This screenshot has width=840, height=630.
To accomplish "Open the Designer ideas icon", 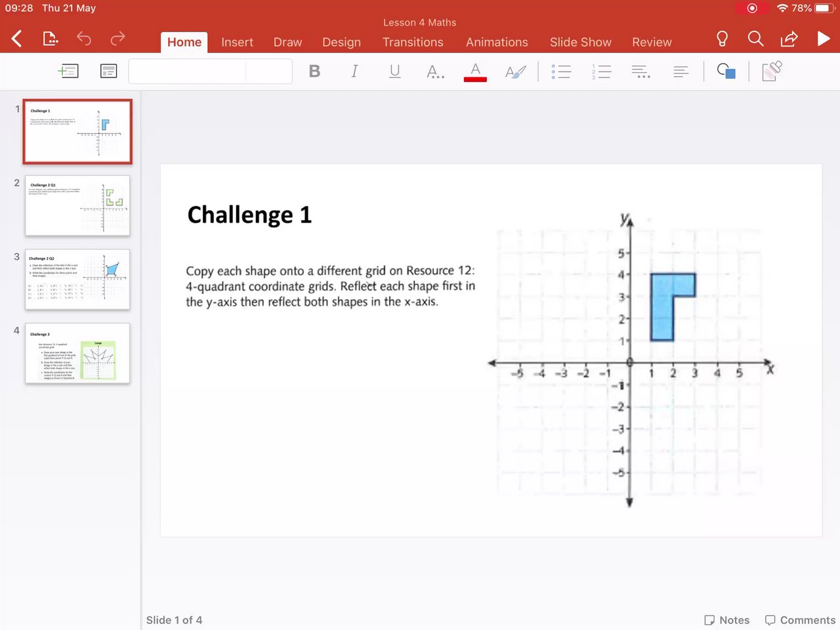I will [x=772, y=71].
